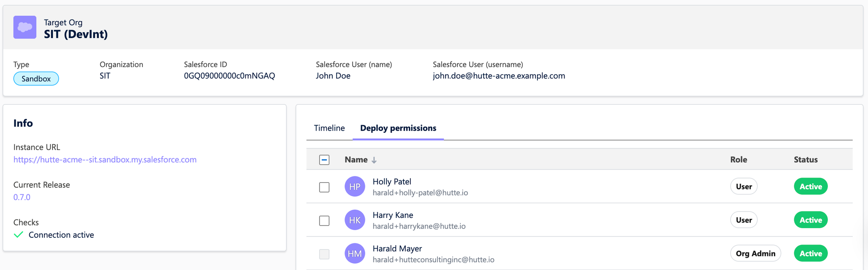Sort the table by Name column
This screenshot has height=270, width=868.
pos(356,160)
